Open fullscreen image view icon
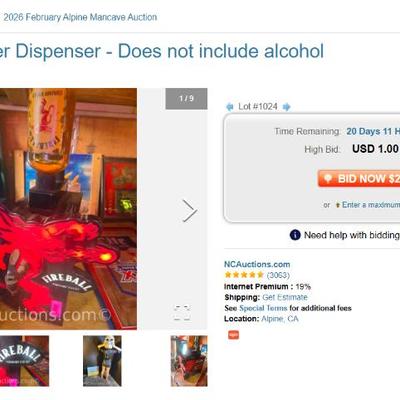The image size is (400, 400). pyautogui.click(x=182, y=313)
